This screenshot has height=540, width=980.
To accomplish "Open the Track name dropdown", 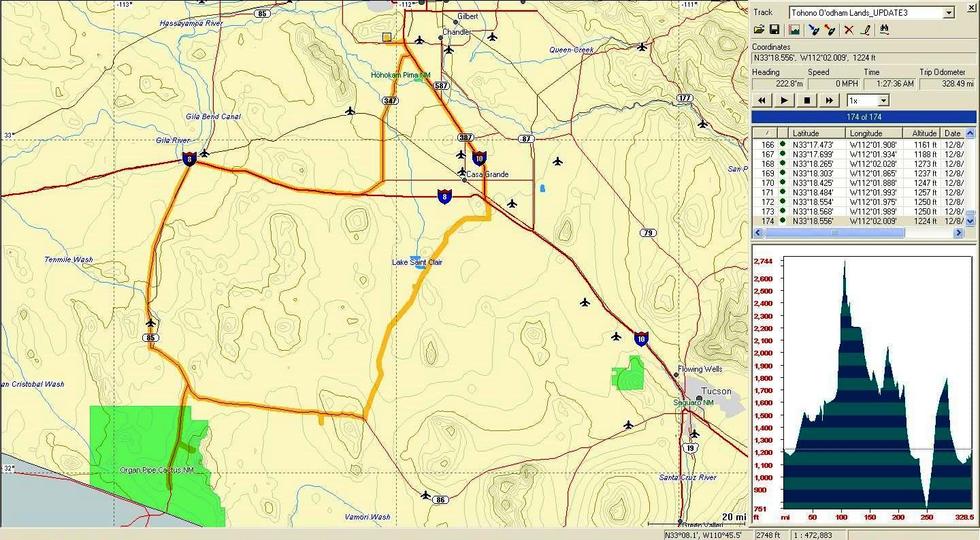I will (x=949, y=12).
